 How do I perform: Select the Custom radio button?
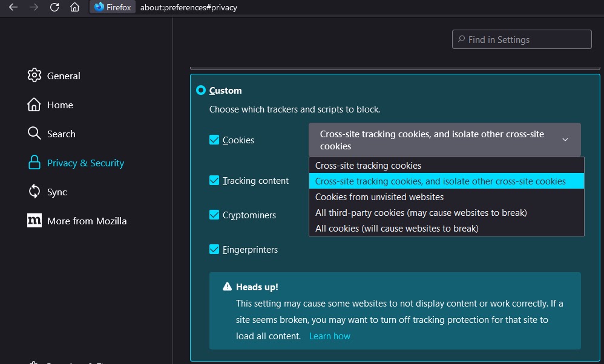point(201,91)
